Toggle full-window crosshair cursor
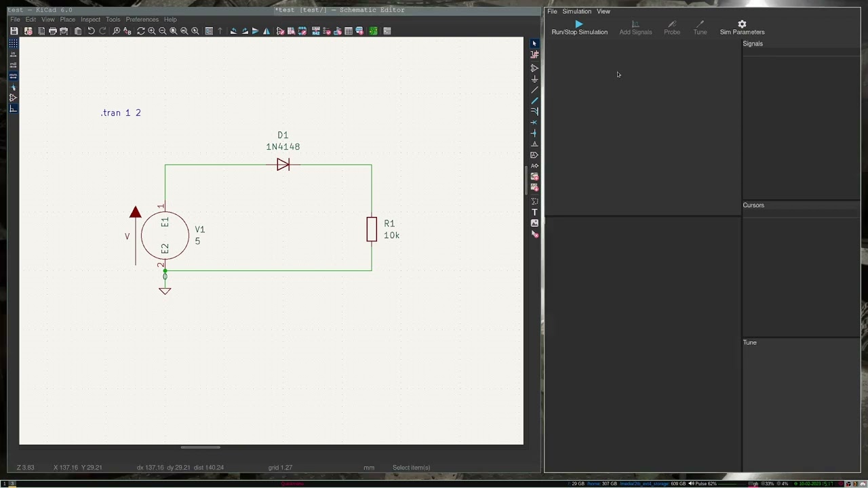 (13, 87)
